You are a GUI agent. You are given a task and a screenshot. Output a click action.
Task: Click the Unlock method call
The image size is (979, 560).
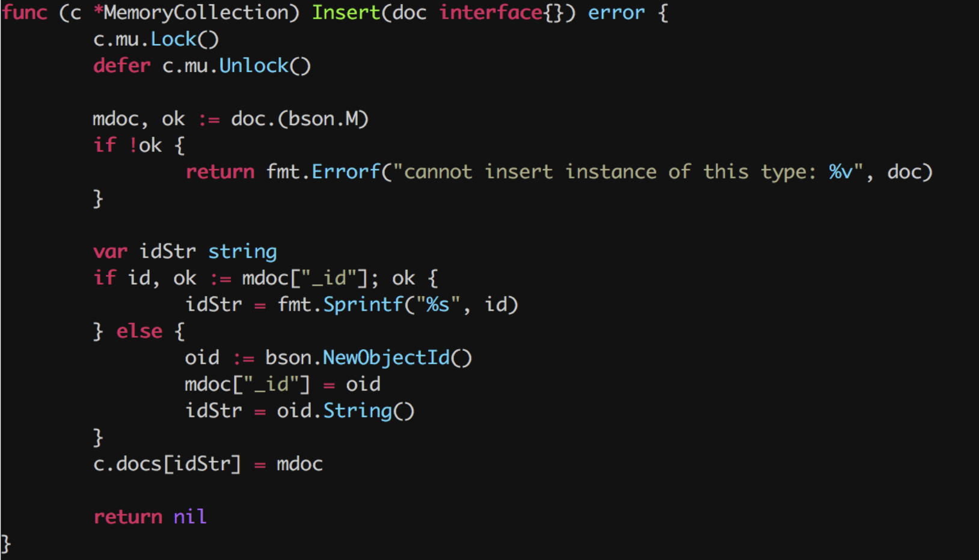pyautogui.click(x=253, y=65)
